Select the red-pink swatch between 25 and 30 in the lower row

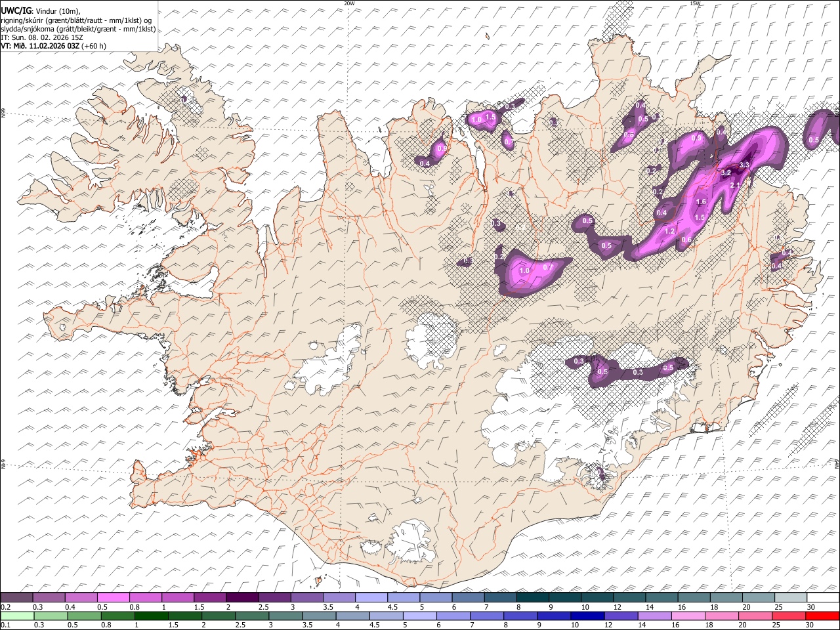[789, 616]
